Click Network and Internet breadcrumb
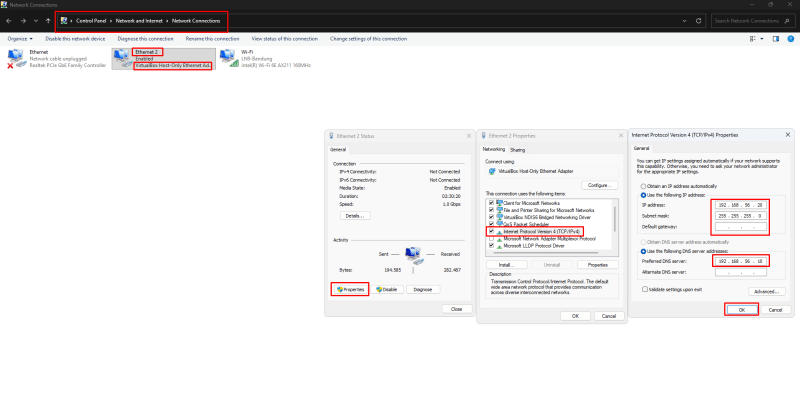Viewport: 800px width, 417px height. [139, 21]
